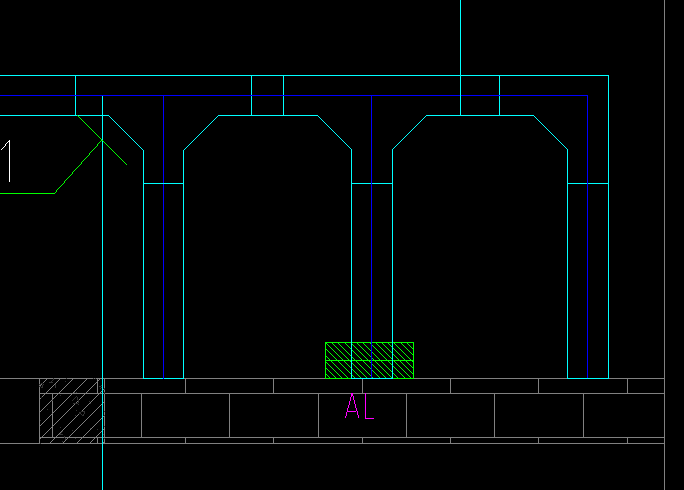Viewport: 684px width, 490px height.
Task: Select the right arch opening's flat top edge
Action: [x=480, y=116]
